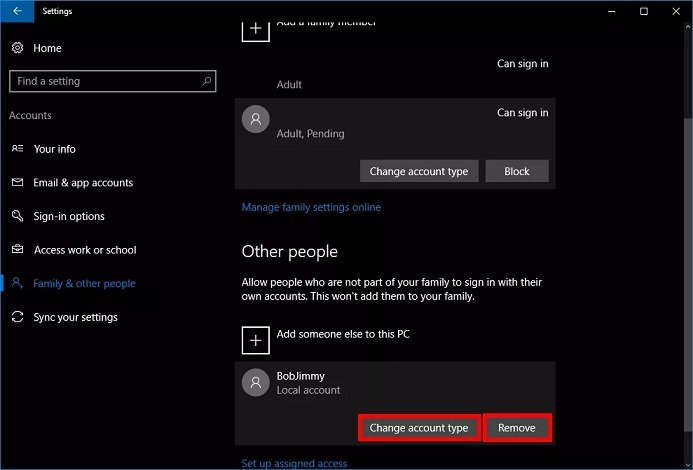Click the Find a setting search box
This screenshot has width=693, height=470.
(105, 81)
